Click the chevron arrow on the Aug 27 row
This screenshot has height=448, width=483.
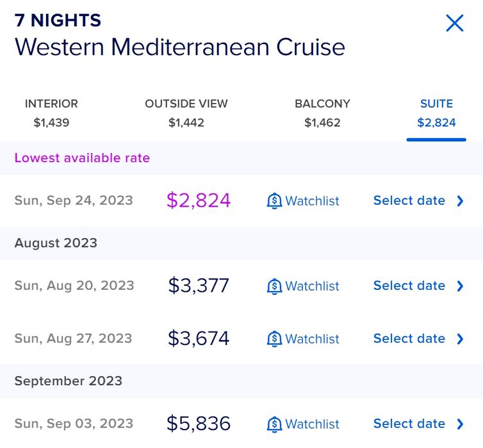click(460, 339)
